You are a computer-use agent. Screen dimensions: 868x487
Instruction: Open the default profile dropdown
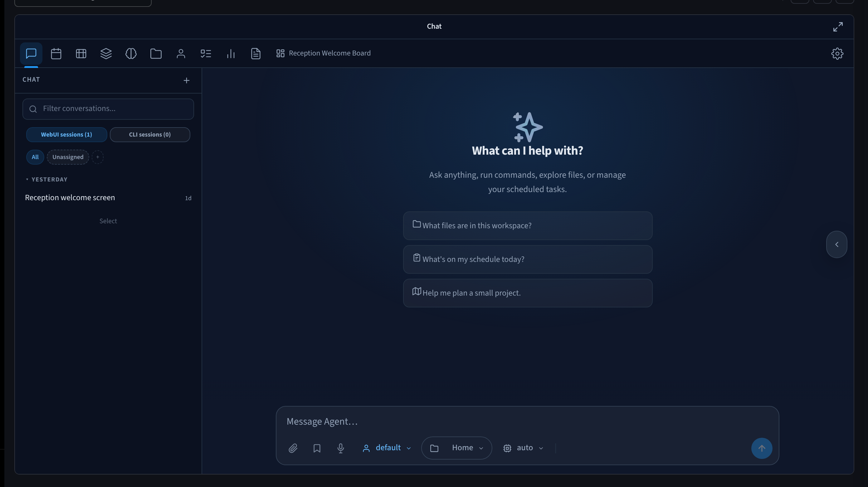(x=387, y=448)
